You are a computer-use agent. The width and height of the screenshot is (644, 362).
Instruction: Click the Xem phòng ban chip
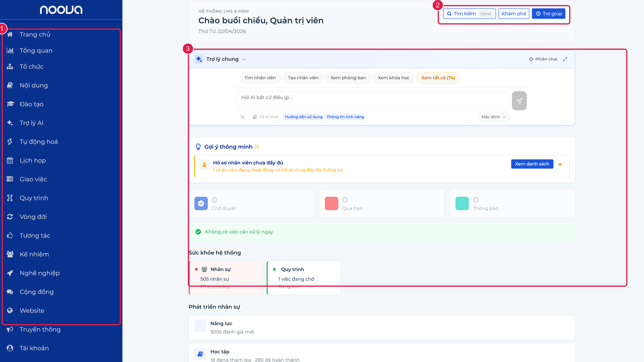coord(348,78)
